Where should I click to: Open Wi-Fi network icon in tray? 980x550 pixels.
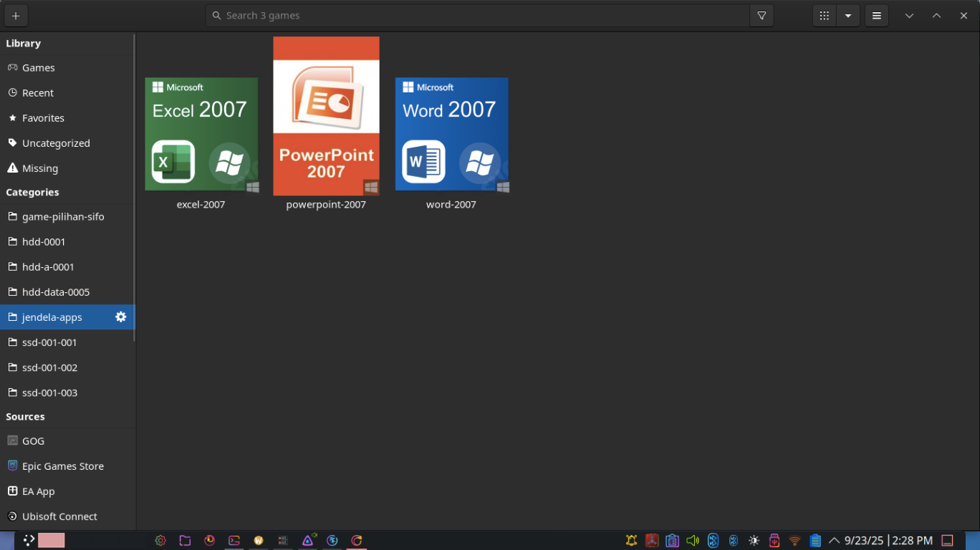pos(795,541)
